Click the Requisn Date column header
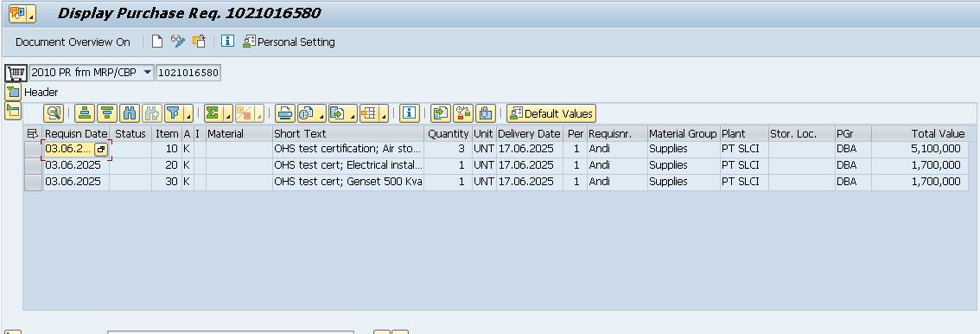980x334 pixels. pos(76,134)
